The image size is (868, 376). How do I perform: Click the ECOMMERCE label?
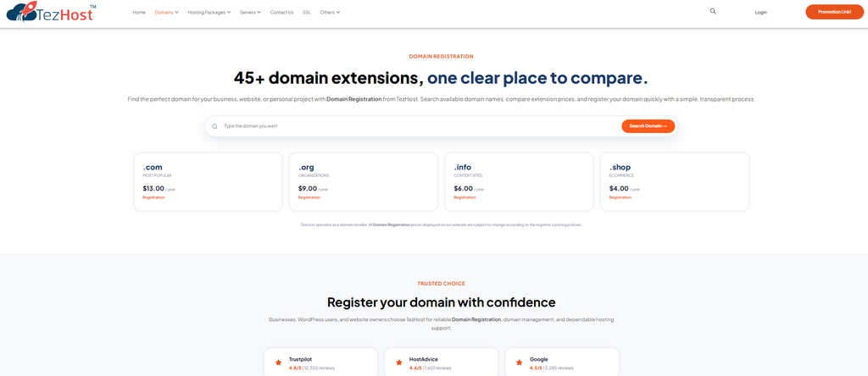(621, 176)
